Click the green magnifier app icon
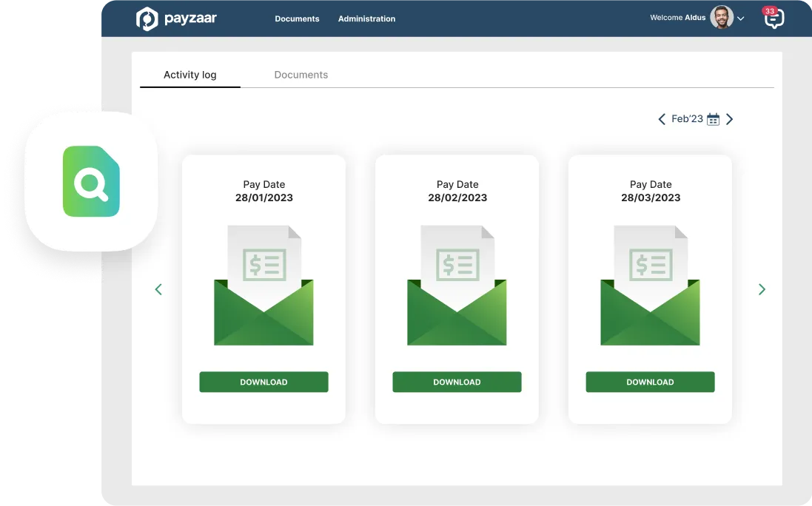Screen dimensions: 812x506 pos(90,181)
